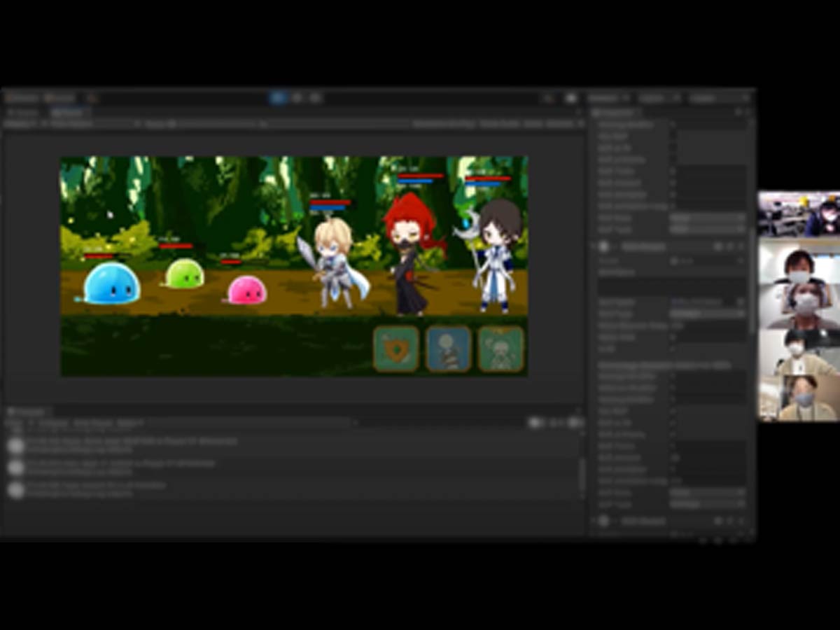The width and height of the screenshot is (840, 630).
Task: Click the blue slime enemy
Action: click(x=111, y=283)
